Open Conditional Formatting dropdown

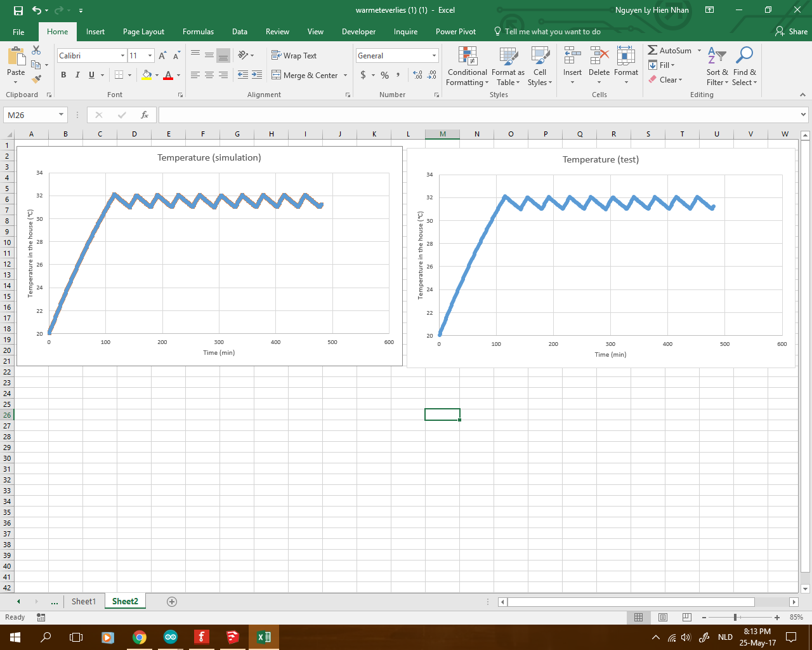[468, 67]
